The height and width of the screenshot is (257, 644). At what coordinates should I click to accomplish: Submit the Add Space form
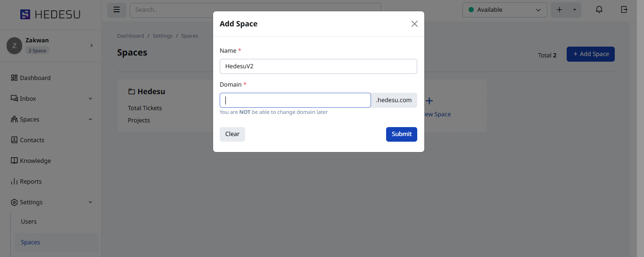click(401, 134)
